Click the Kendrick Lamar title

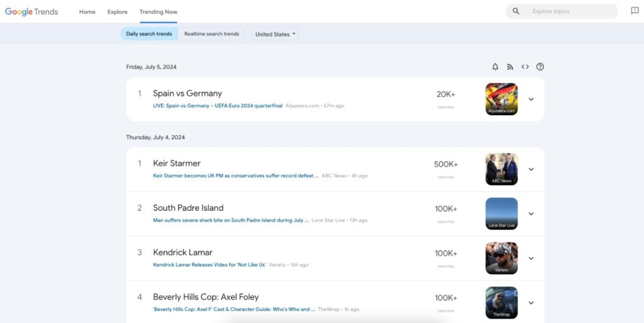[x=183, y=252]
